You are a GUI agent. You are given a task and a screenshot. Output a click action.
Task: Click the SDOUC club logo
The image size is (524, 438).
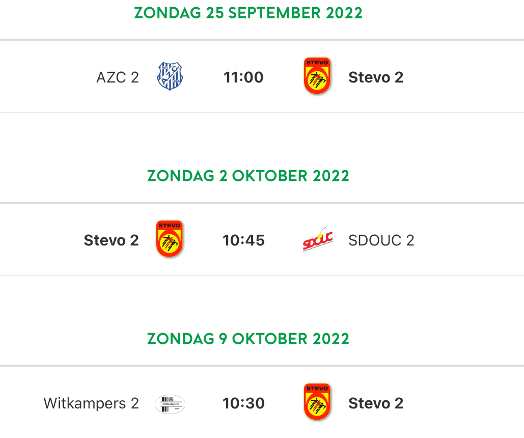317,239
